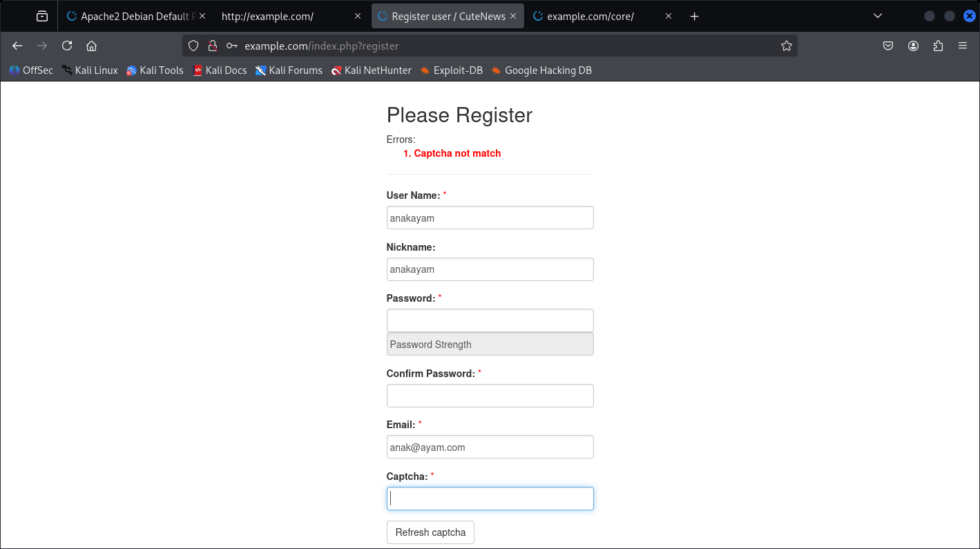Open the Kali Forums bookmark
The image size is (980, 549).
tap(289, 70)
